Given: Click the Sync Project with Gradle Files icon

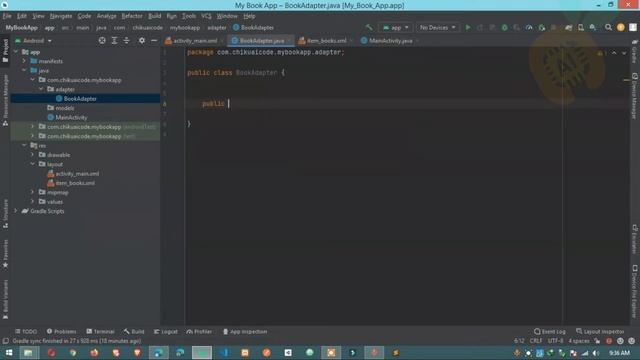Looking at the screenshot, I should point(569,27).
